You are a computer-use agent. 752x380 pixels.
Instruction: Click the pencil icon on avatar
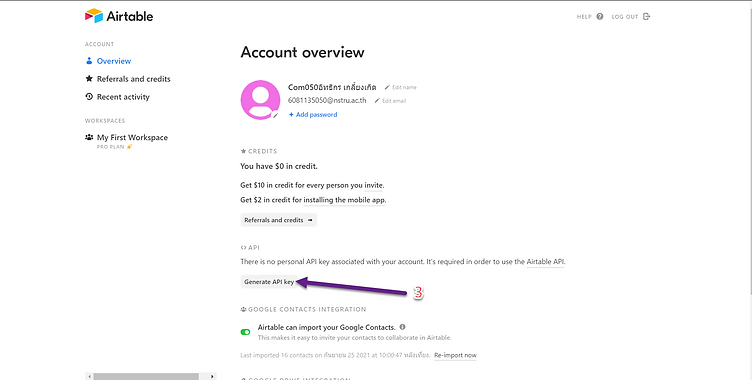coord(276,115)
